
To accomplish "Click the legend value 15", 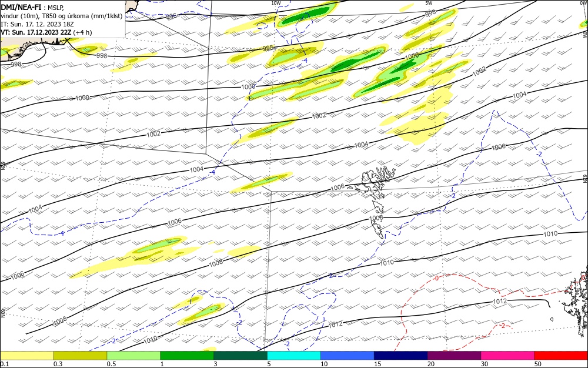I will (377, 364).
